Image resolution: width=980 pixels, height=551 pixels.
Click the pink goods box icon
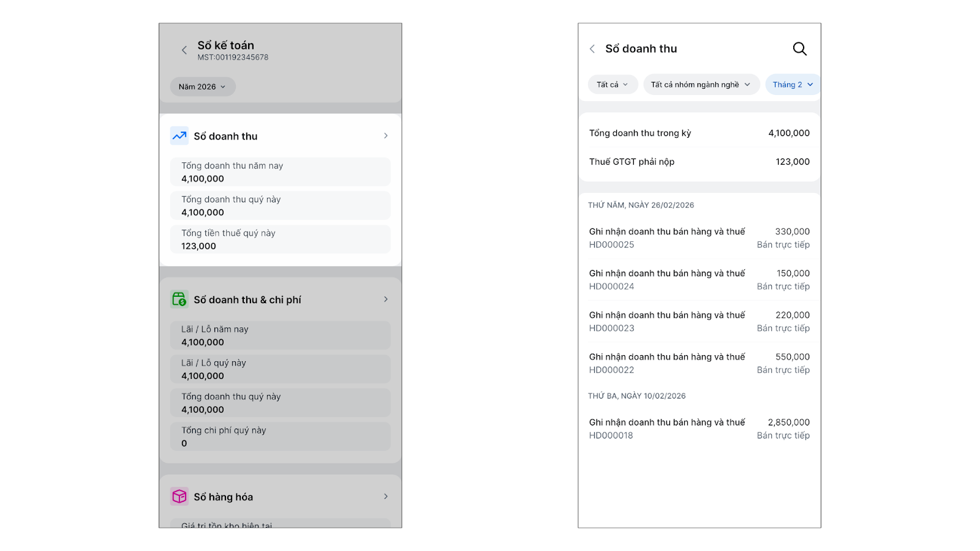tap(179, 497)
